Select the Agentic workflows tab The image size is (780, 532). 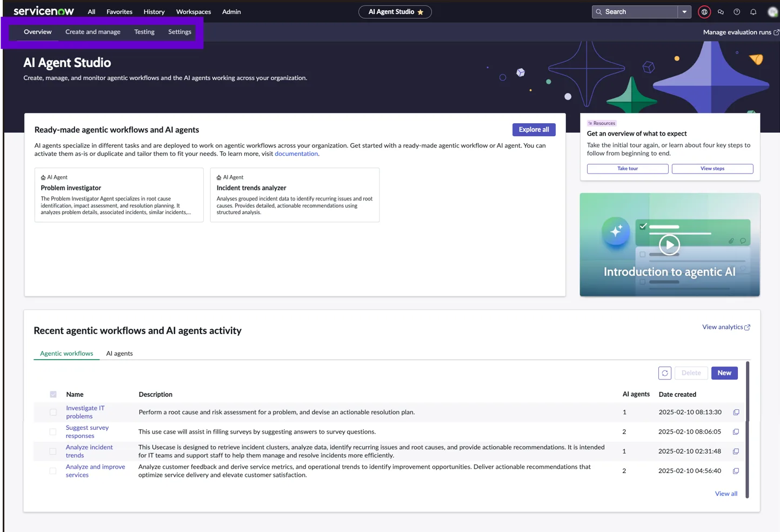pyautogui.click(x=66, y=354)
